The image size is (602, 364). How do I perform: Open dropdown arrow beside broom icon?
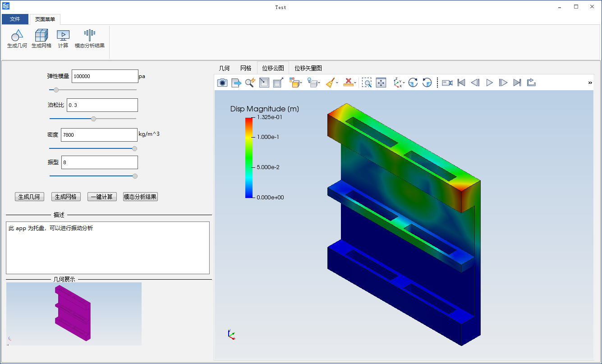click(337, 83)
